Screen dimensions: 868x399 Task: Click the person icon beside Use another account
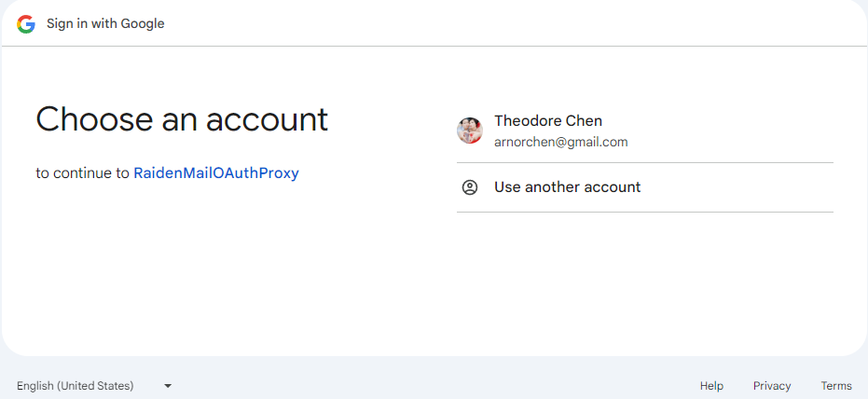point(470,187)
